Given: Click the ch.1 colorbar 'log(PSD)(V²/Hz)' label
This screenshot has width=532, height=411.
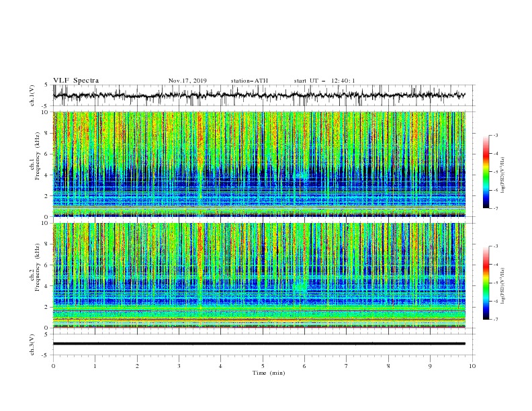Looking at the screenshot, I should (502, 175).
